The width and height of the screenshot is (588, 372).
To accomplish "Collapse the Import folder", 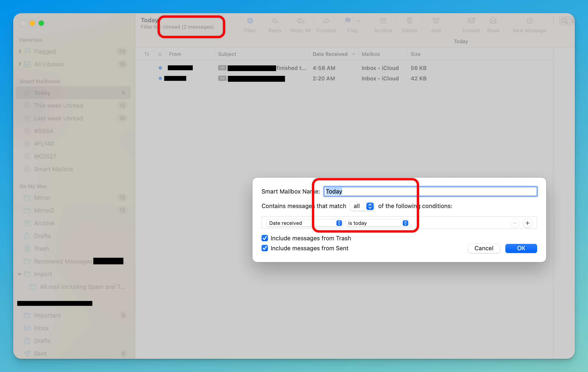I will 20,274.
